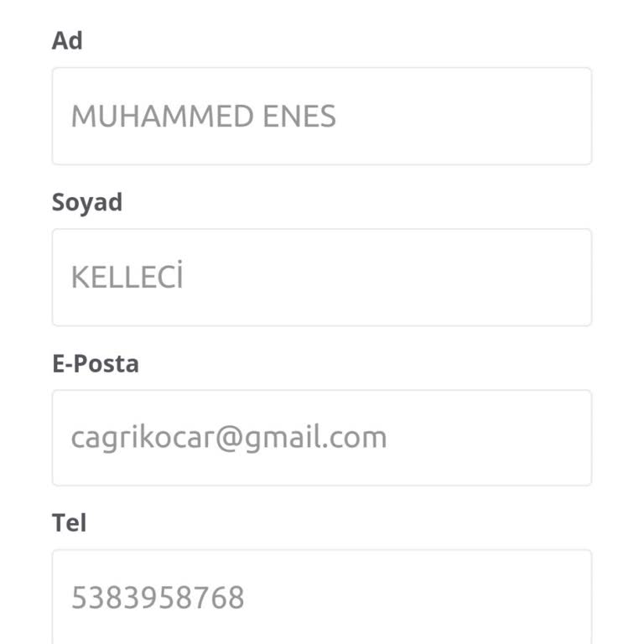Activate the Tel number field
644x644 pixels.
click(322, 597)
